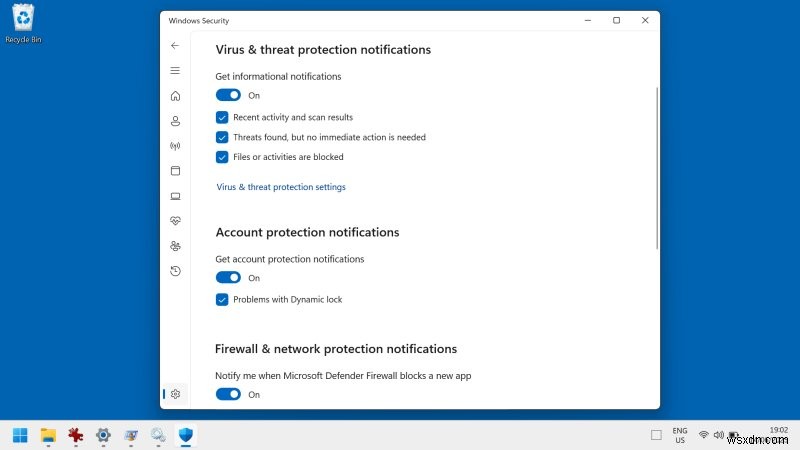Open Protection history sidebar icon
This screenshot has width=800, height=450.
tap(176, 271)
